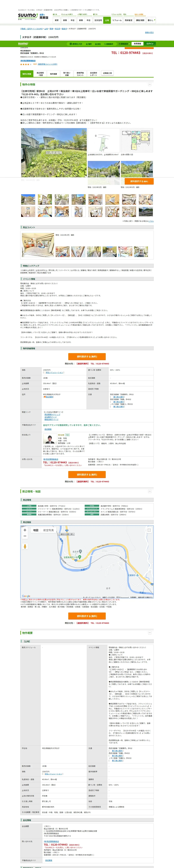Viewport: 174px width, 868px height.
Task: Open the large room photo under 売主コメント
Action: point(38,245)
